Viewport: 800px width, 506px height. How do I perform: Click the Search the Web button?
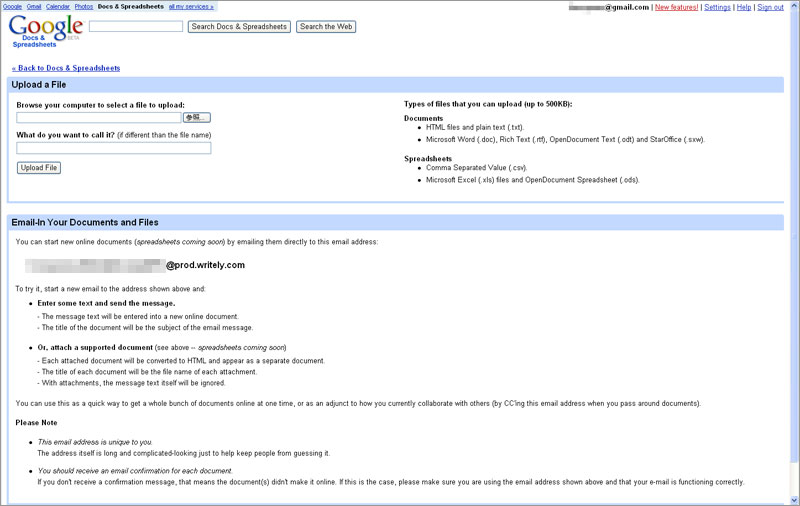click(326, 27)
